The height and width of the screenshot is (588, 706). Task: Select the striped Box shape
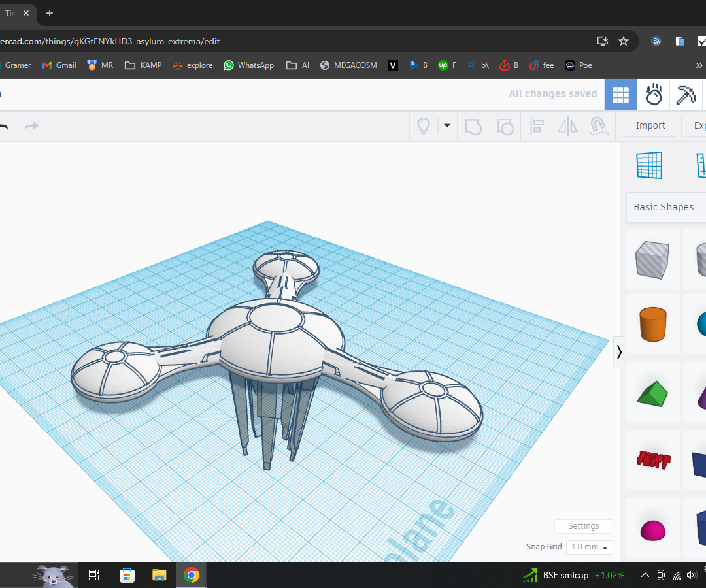point(652,259)
